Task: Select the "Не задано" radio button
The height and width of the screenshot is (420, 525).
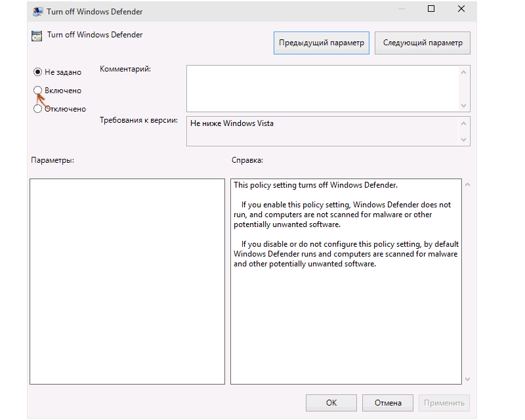Action: (x=37, y=72)
